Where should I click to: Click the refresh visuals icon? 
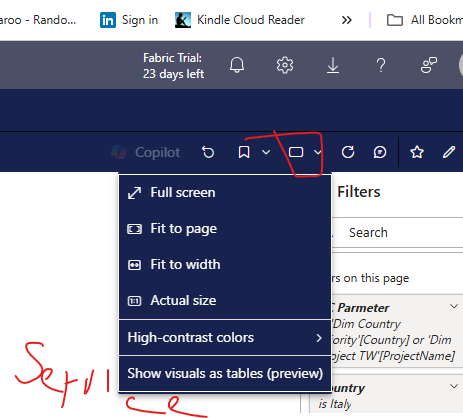pyautogui.click(x=348, y=152)
